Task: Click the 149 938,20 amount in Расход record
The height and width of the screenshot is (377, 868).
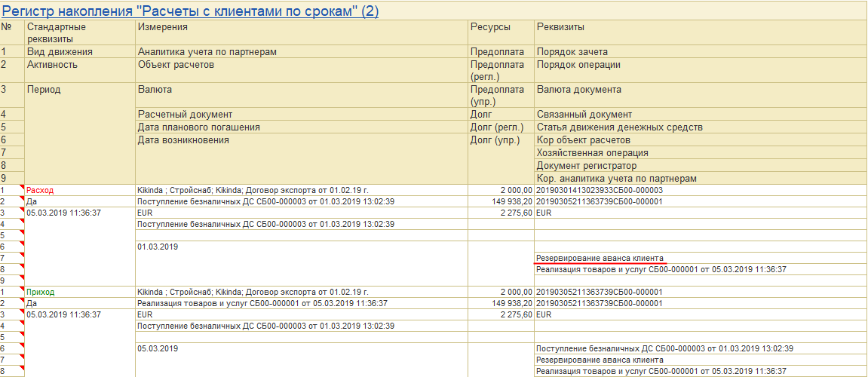Action: (501, 201)
